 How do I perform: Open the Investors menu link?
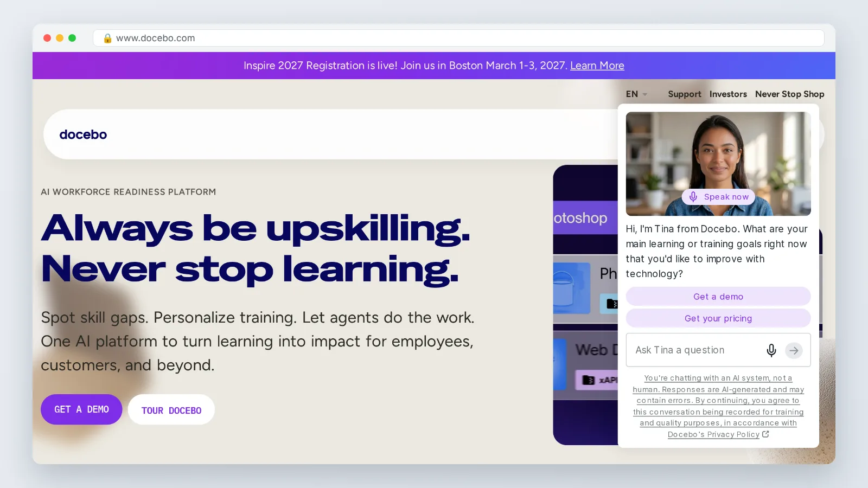(728, 94)
